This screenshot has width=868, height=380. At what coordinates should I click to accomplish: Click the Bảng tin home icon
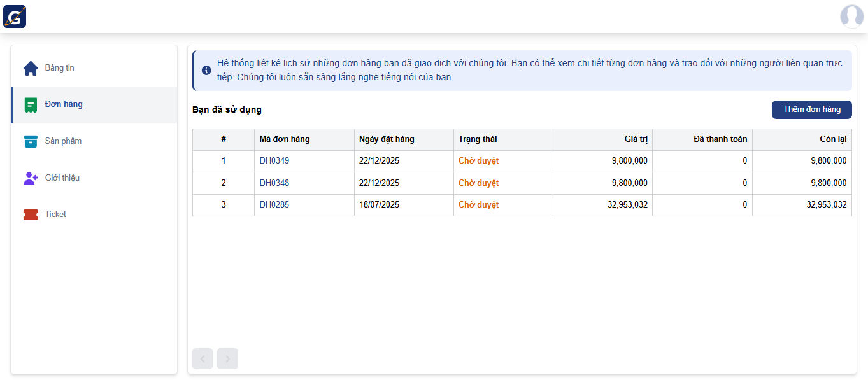click(x=31, y=68)
